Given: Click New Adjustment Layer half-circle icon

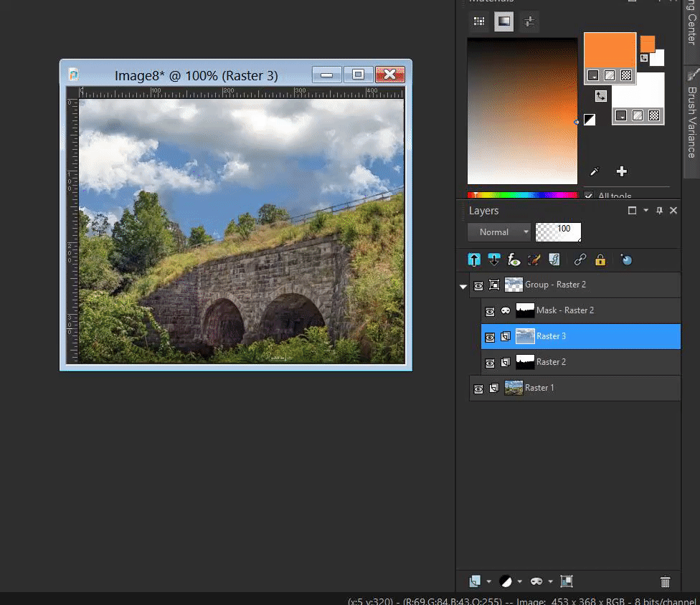Looking at the screenshot, I should tap(506, 581).
